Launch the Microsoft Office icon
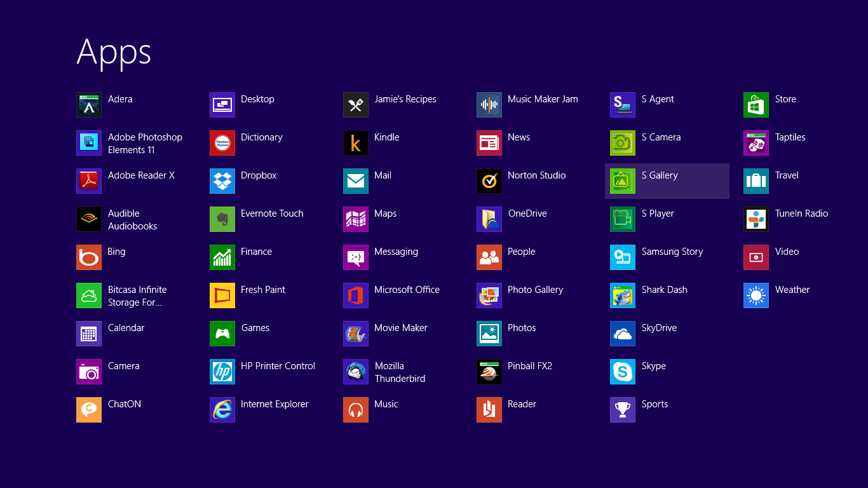868x488 pixels. tap(356, 295)
